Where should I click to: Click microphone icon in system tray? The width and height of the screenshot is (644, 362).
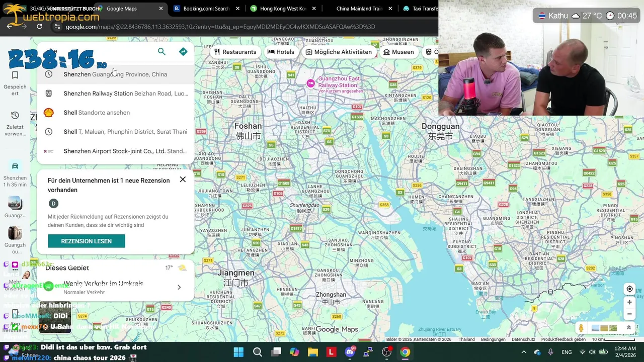click(551, 352)
